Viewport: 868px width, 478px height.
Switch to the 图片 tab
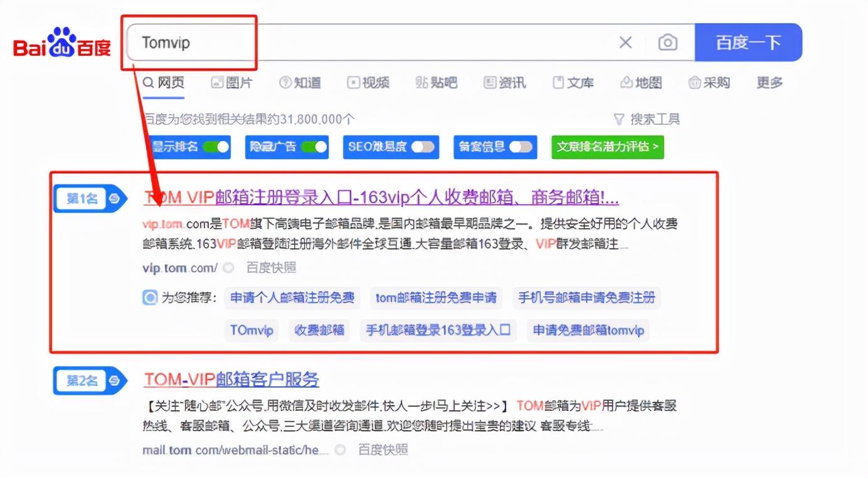click(x=231, y=82)
